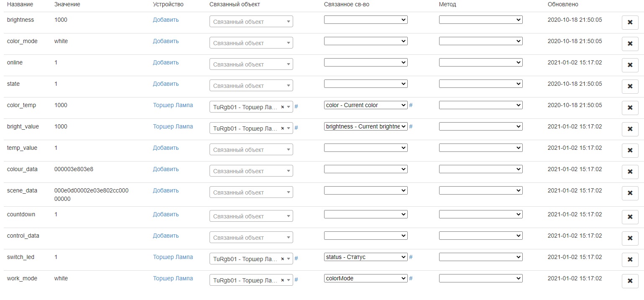644x300 pixels.
Task: Remove the scene_data row
Action: coord(630,194)
